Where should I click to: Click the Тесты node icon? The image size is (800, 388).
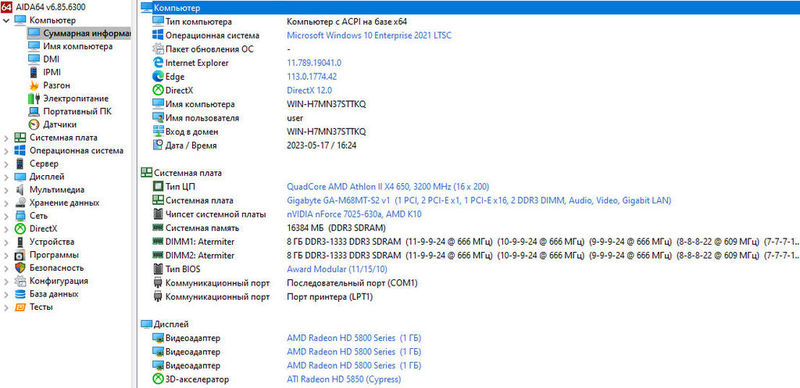tap(20, 307)
